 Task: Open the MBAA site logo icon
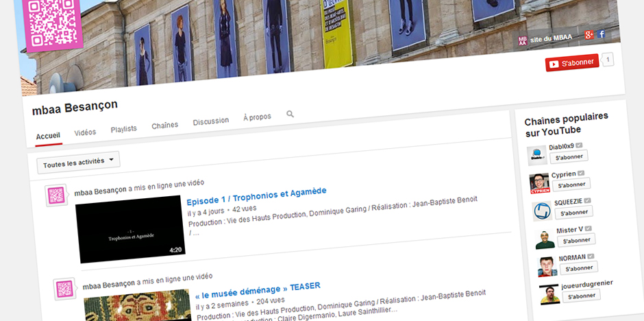click(523, 40)
